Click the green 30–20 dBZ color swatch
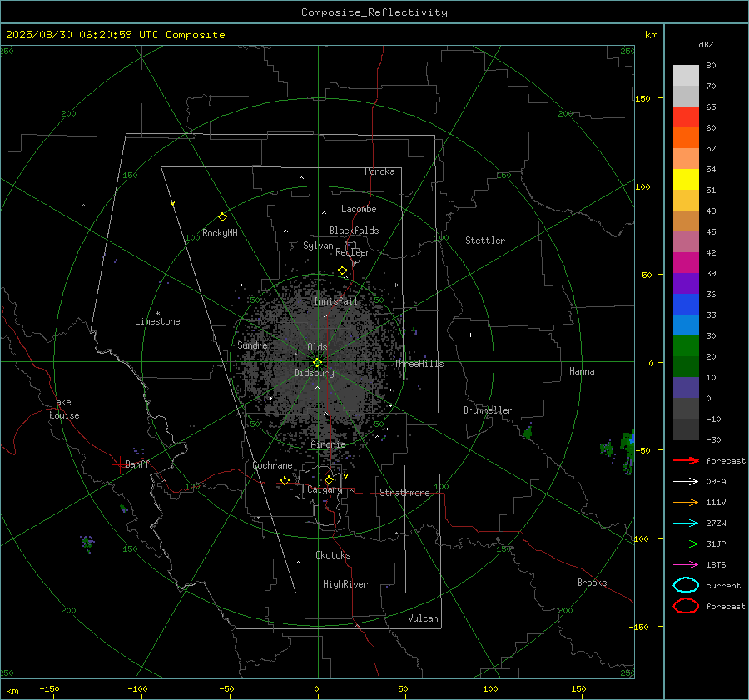 coord(686,346)
